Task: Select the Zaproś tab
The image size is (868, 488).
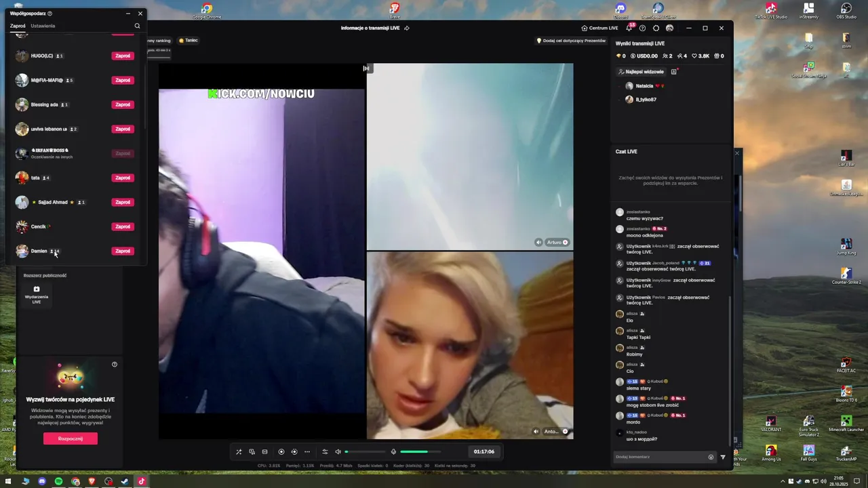Action: (18, 26)
